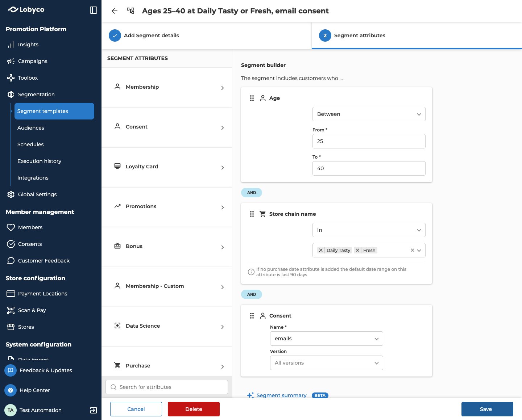The image size is (522, 420).
Task: Expand the Loyalty Card attribute category
Action: click(167, 167)
